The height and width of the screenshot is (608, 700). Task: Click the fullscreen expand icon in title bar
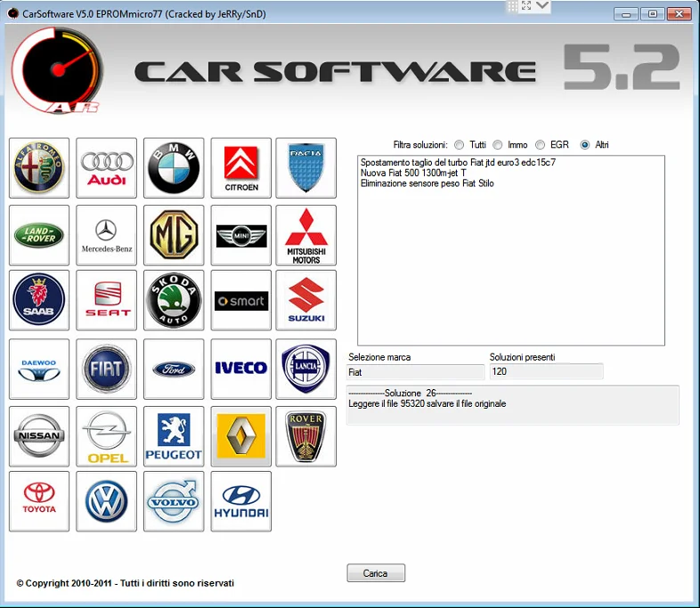(526, 5)
